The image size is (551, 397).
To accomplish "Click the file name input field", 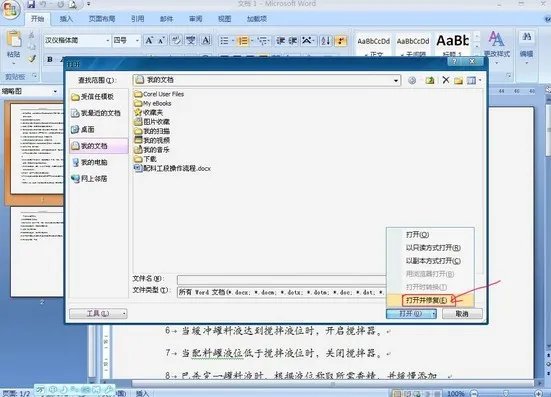I will [x=281, y=280].
